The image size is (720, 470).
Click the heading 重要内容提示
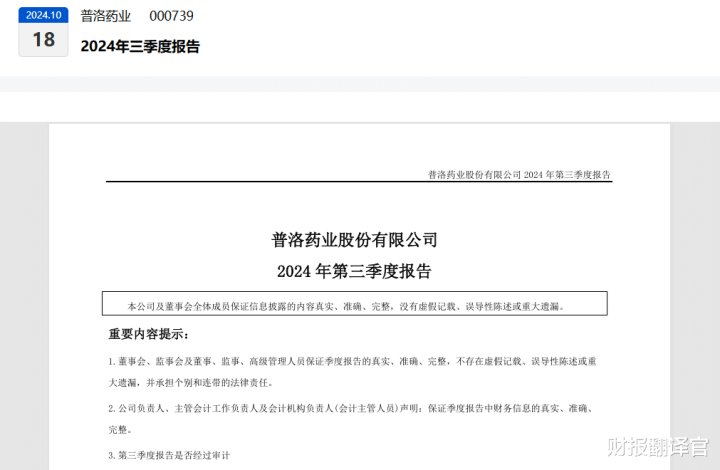pyautogui.click(x=148, y=334)
